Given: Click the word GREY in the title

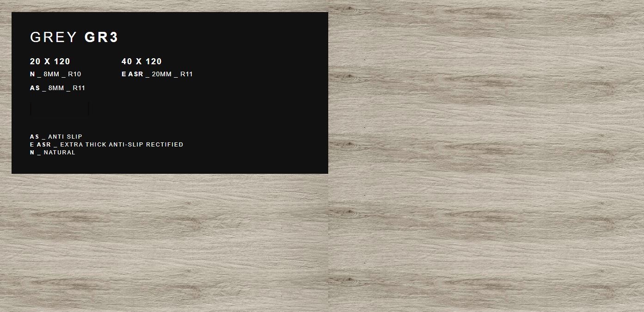Looking at the screenshot, I should point(54,37).
